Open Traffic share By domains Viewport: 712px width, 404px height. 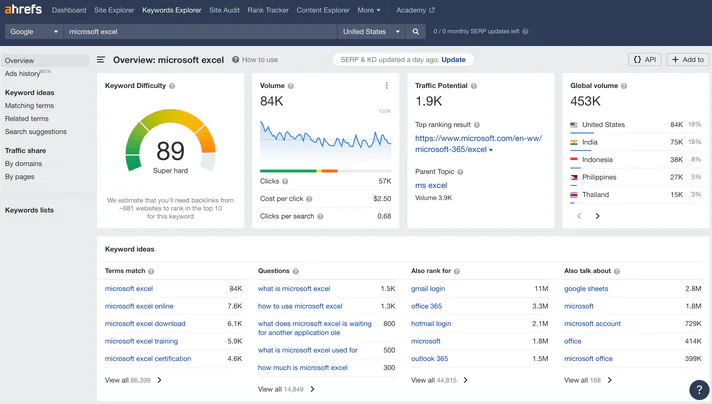tap(24, 164)
